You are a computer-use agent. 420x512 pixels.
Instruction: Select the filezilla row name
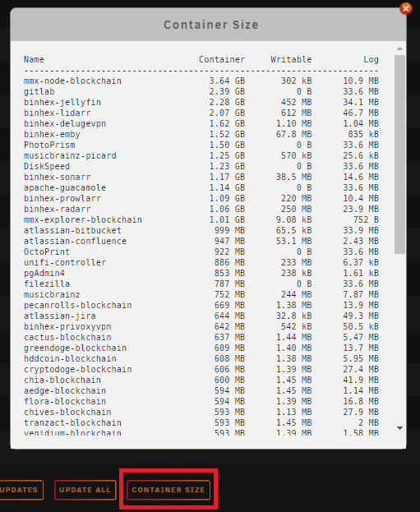[47, 284]
